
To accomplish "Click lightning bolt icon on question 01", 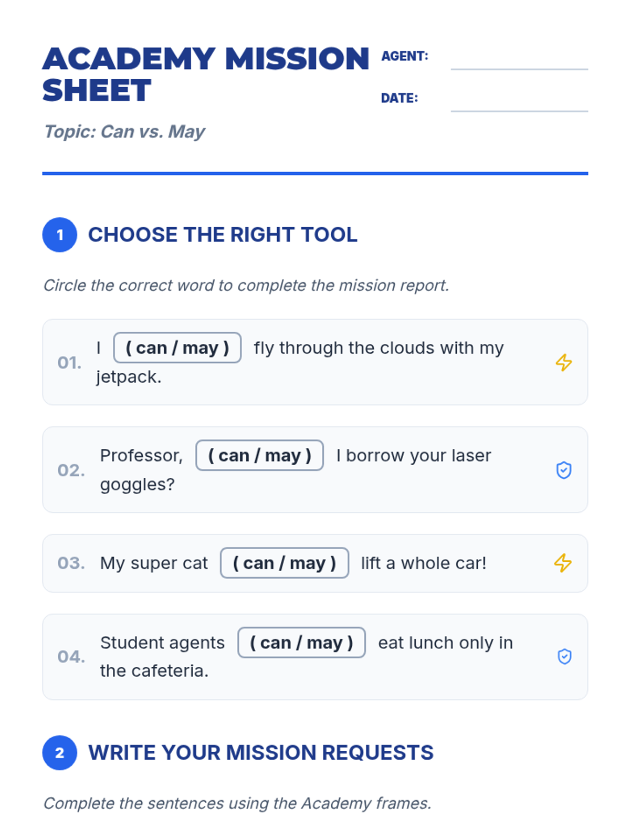I will (x=564, y=362).
